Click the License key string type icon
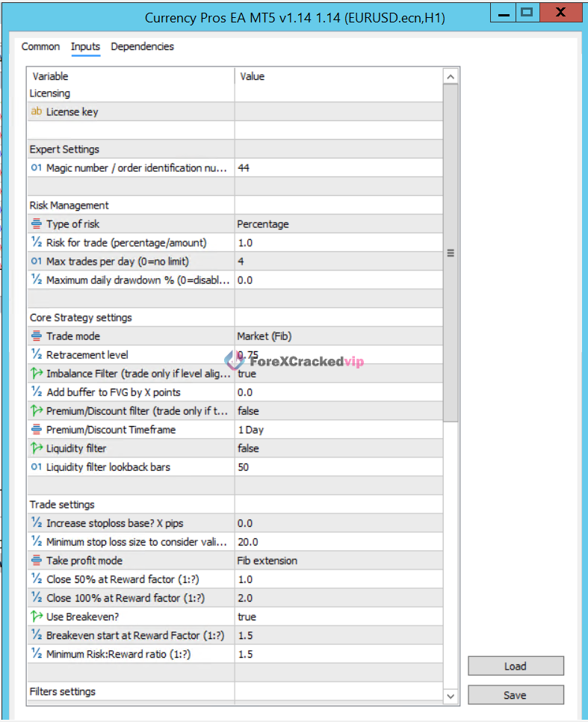This screenshot has height=722, width=588. (x=36, y=112)
